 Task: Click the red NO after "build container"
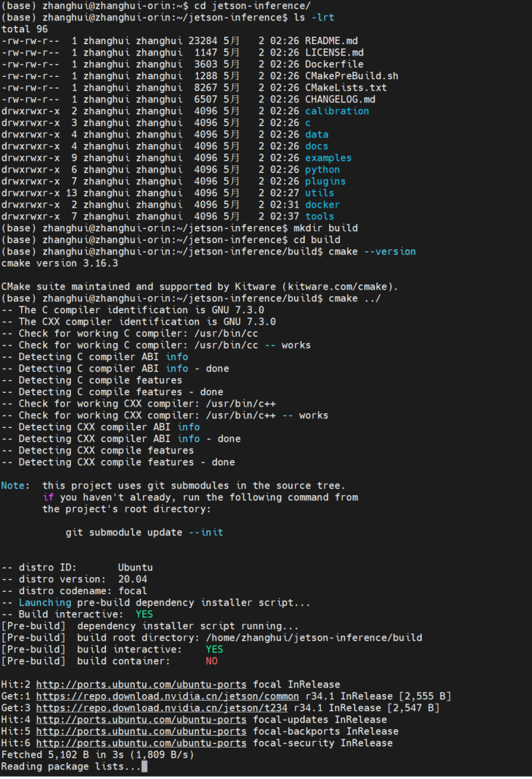[211, 661]
